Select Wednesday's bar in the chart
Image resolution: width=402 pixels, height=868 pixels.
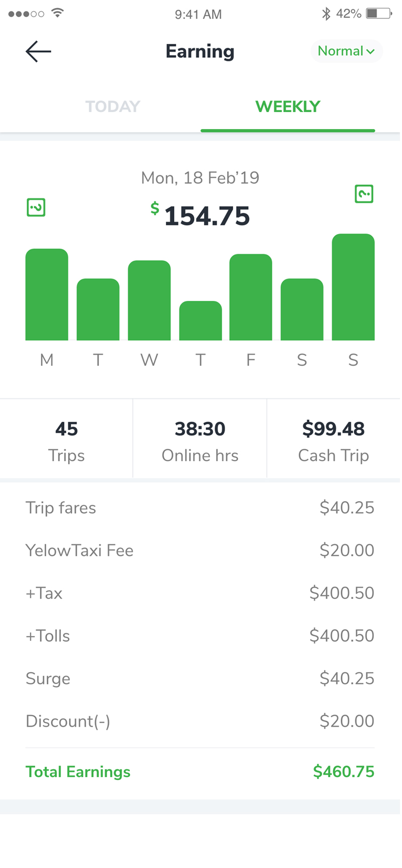tap(149, 300)
